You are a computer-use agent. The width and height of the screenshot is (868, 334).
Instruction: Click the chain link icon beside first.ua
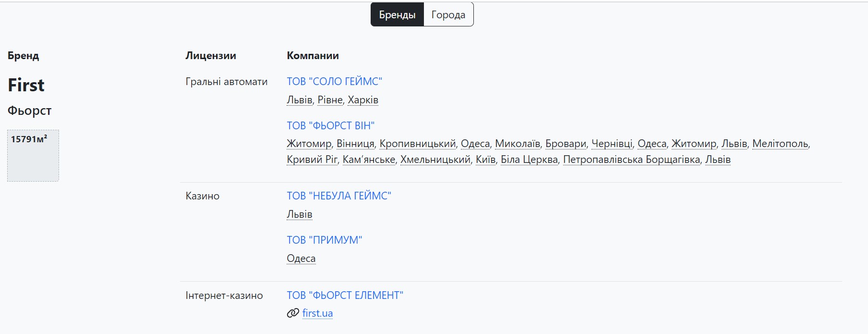click(x=292, y=313)
